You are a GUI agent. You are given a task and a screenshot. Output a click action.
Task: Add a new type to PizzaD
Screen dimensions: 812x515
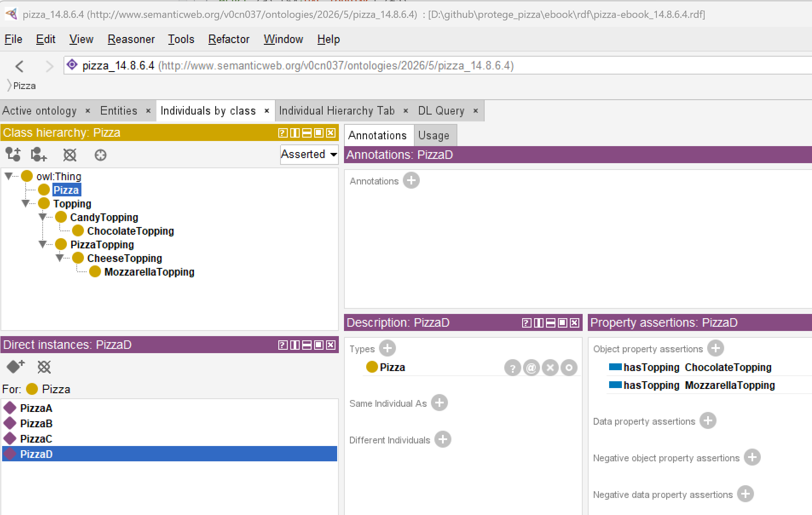pyautogui.click(x=387, y=348)
